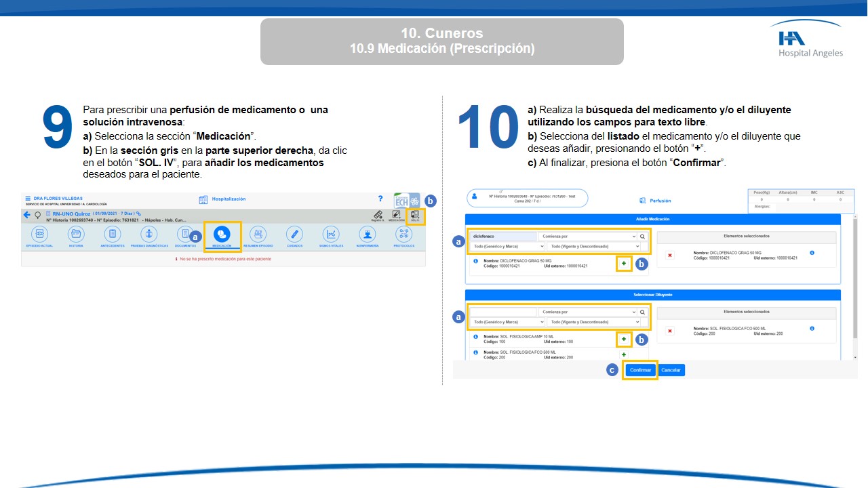Select the Medicación tab
This screenshot has width=868, height=488.
(222, 235)
